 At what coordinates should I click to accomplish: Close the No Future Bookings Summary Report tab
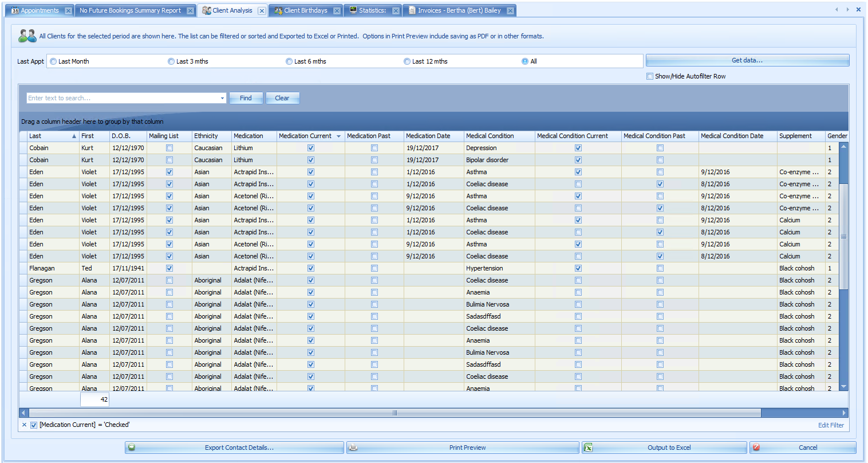190,11
